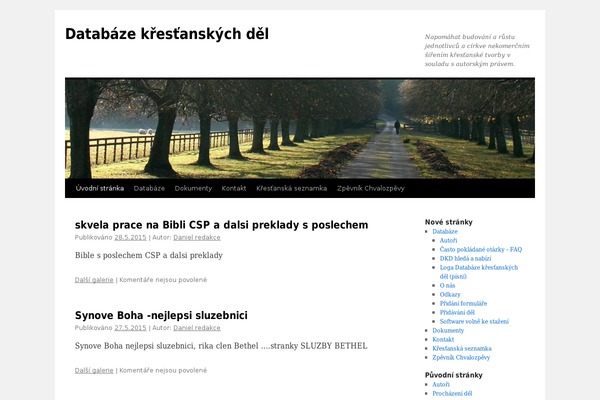Image resolution: width=600 pixels, height=400 pixels.
Task: Open Zpěvník Chvalozpěvy in the sidebar list
Action: pyautogui.click(x=461, y=358)
